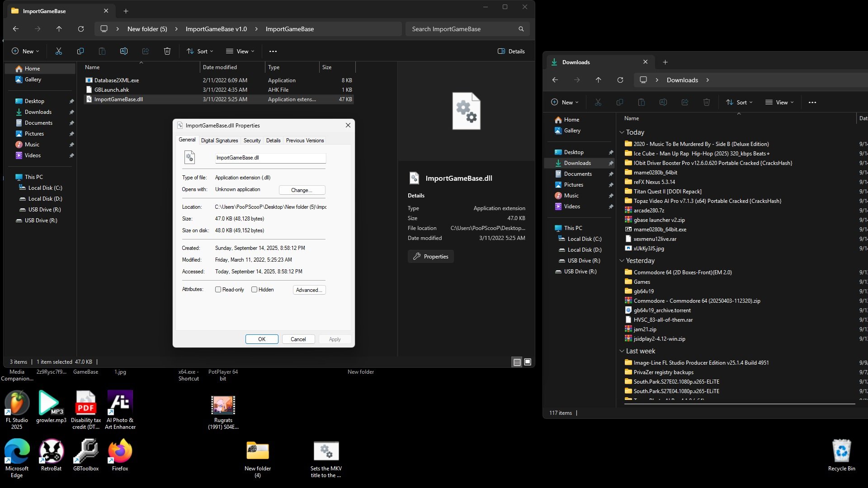Switch to large thumbnails view icon in status bar
This screenshot has width=868, height=488.
[x=528, y=362]
